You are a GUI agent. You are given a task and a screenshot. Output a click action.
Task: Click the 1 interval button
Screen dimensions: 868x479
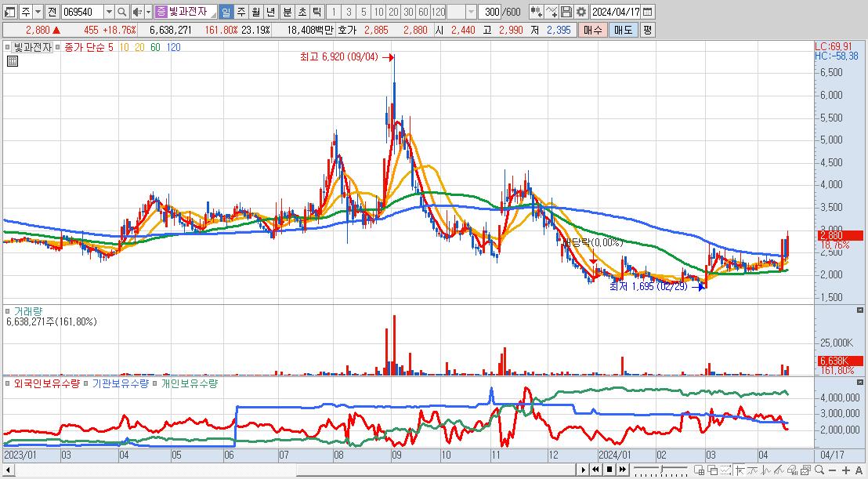pyautogui.click(x=334, y=12)
